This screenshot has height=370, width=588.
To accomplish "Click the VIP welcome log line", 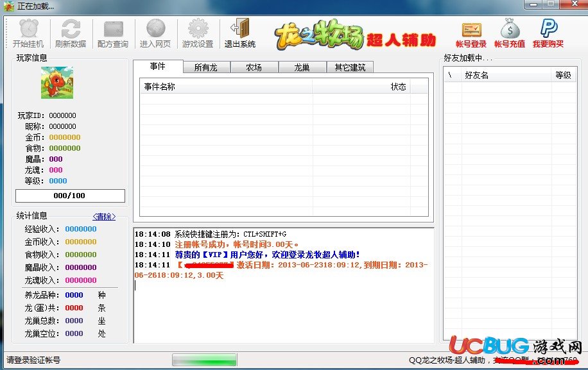I will [x=247, y=255].
